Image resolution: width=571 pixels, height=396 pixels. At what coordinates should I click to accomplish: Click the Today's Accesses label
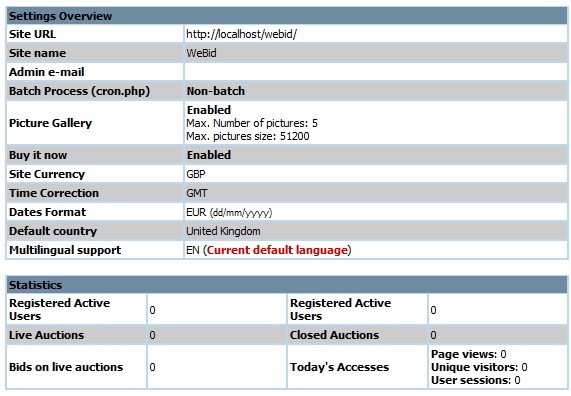point(339,367)
